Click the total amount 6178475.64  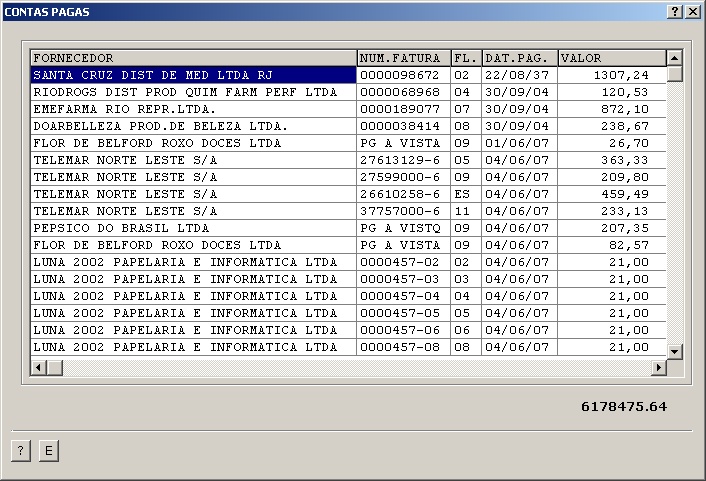[624, 407]
